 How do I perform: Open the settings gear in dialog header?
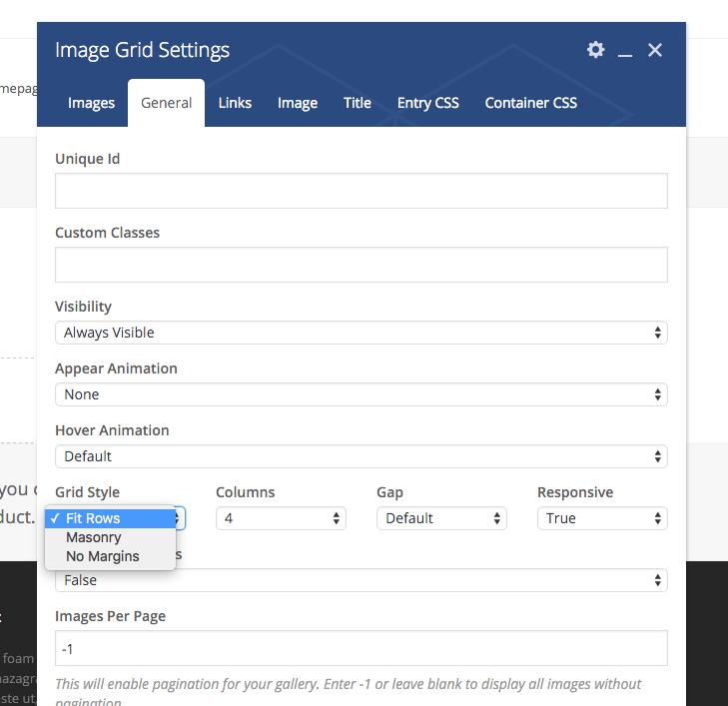click(595, 50)
